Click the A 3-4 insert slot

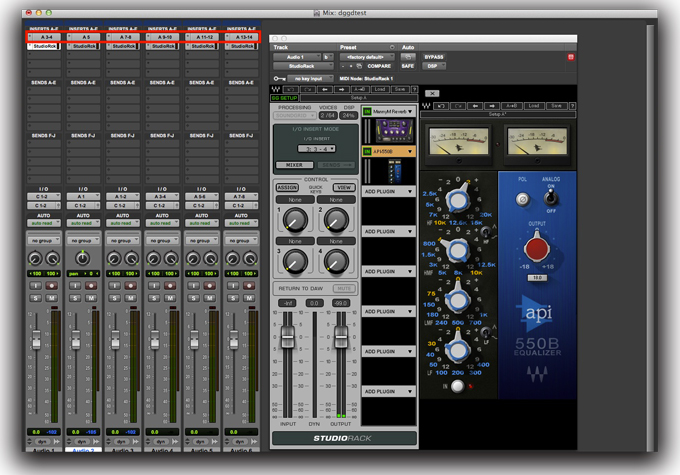(43, 37)
